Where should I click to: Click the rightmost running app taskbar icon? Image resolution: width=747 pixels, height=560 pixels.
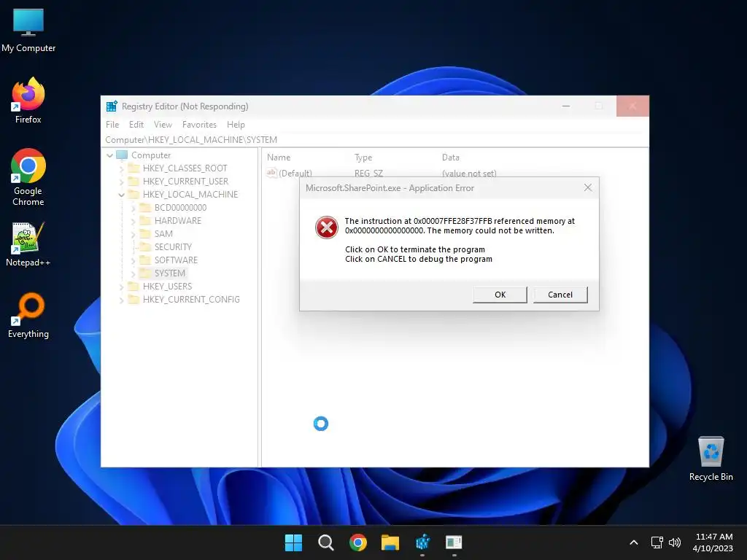coord(454,542)
